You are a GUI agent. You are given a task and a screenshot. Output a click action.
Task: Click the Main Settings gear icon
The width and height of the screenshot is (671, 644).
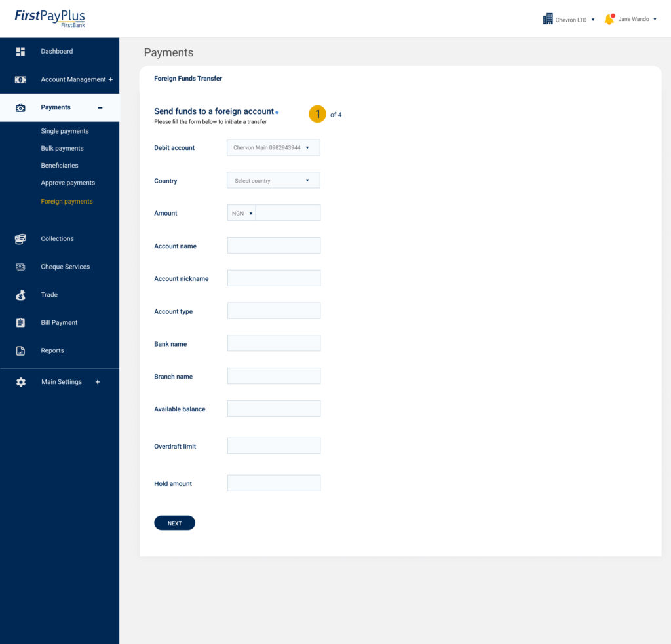pyautogui.click(x=20, y=382)
